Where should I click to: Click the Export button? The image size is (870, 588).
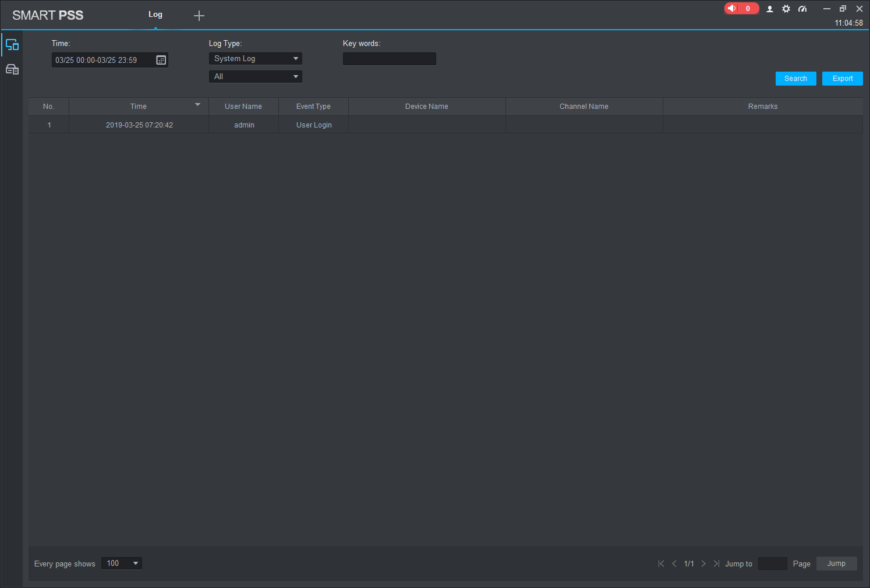click(x=843, y=79)
